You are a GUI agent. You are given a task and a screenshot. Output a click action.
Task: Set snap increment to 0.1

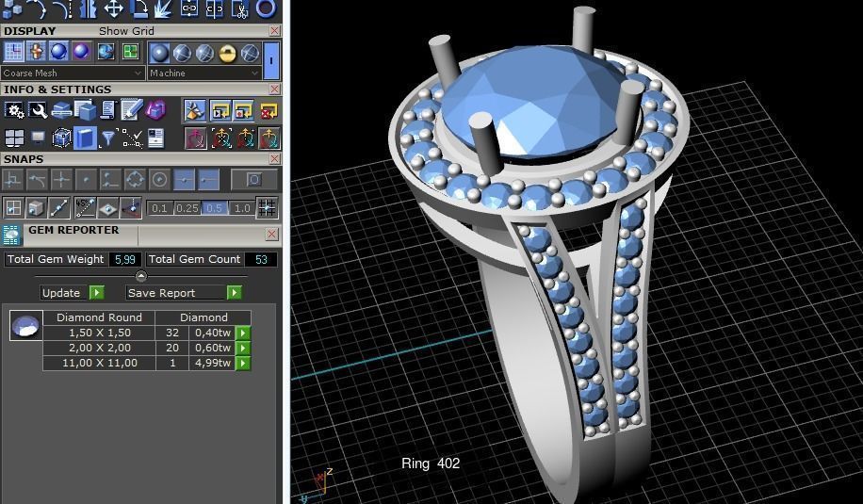tap(159, 208)
